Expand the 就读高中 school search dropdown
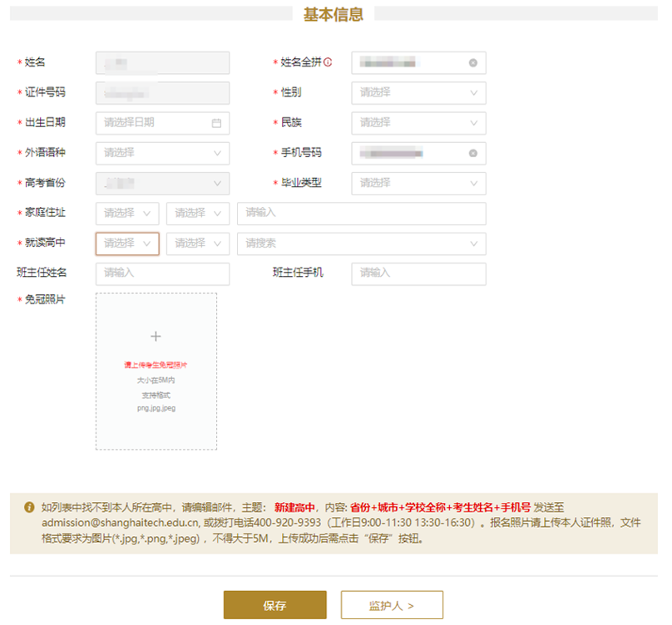 coord(361,244)
